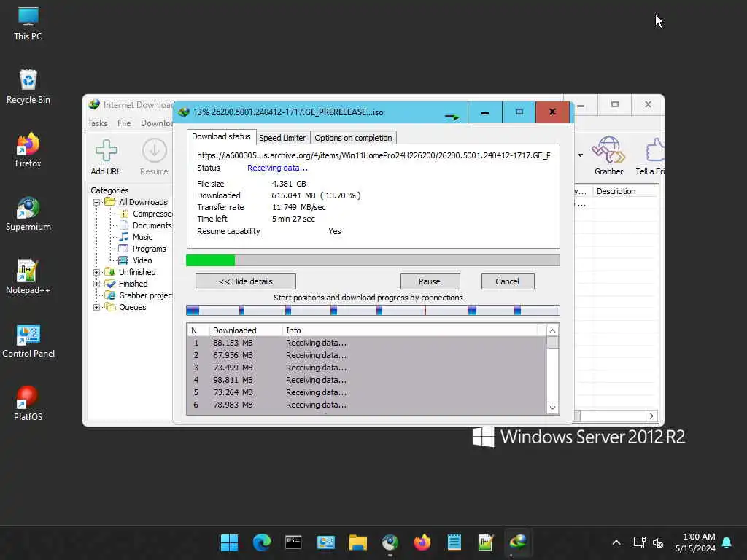Open the Command Prompt taskbar icon

tap(293, 542)
